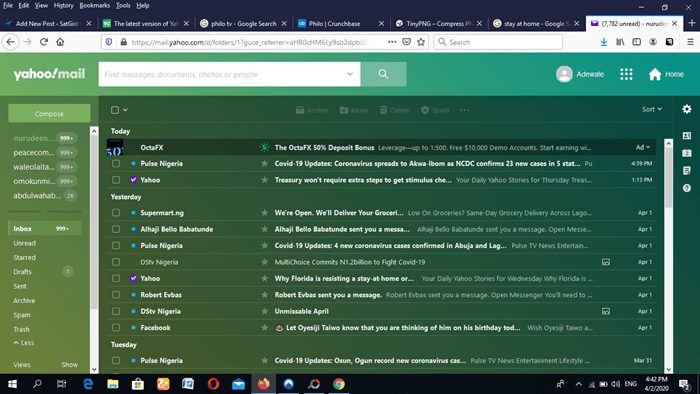Open the Firefox home page button
This screenshot has height=394, width=700.
pos(60,42)
